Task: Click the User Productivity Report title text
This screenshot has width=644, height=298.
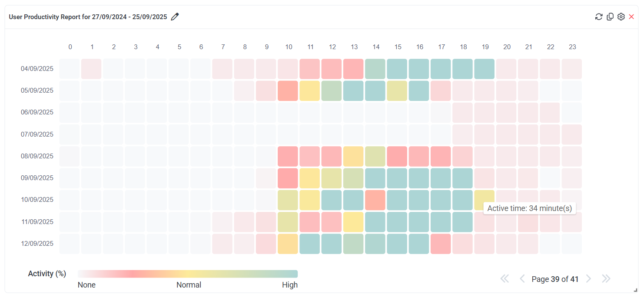Action: tap(88, 17)
